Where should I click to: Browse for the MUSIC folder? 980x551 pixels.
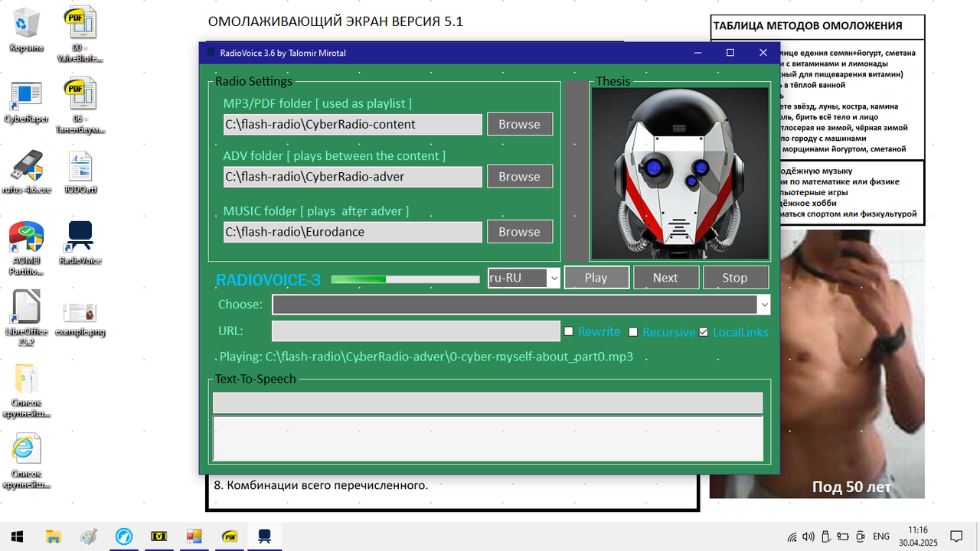pyautogui.click(x=519, y=232)
